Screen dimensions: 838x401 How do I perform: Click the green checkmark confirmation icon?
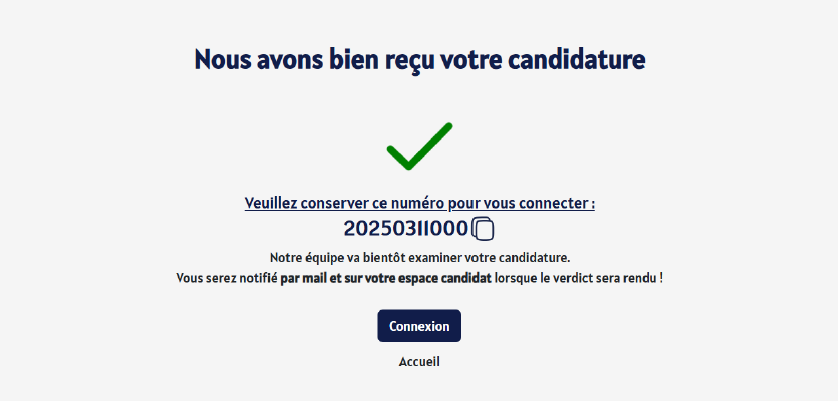pos(420,146)
